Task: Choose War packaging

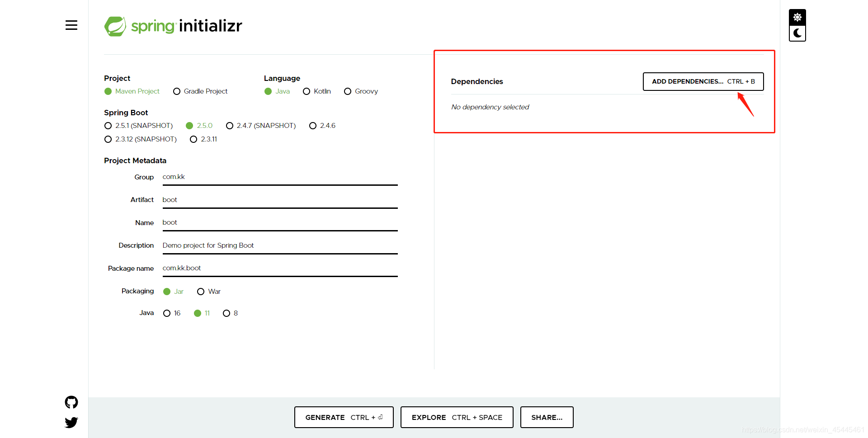Action: tap(209, 292)
